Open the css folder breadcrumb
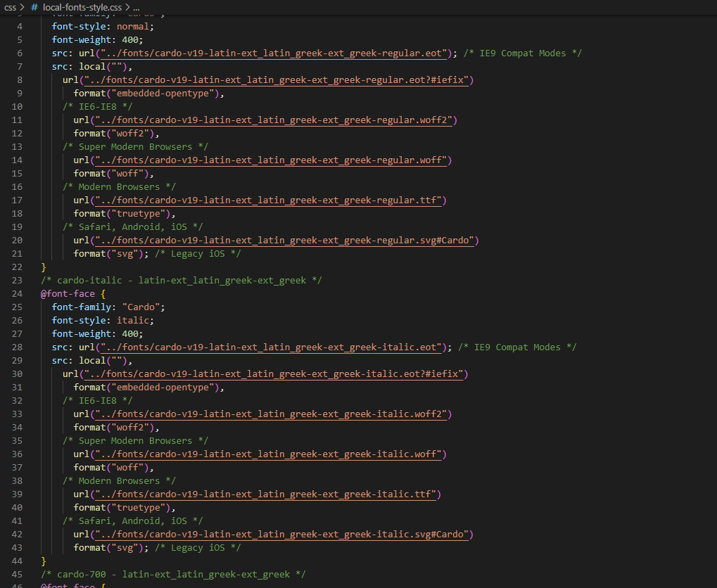The image size is (717, 588). point(10,7)
